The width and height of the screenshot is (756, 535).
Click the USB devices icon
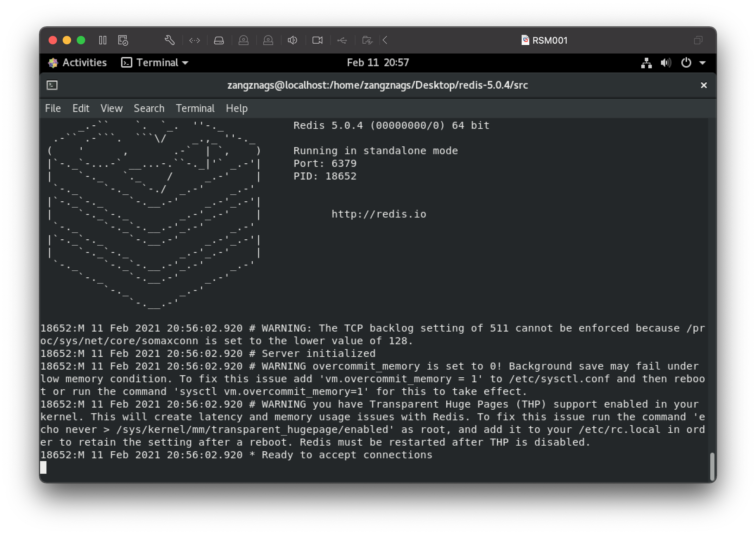tap(342, 40)
